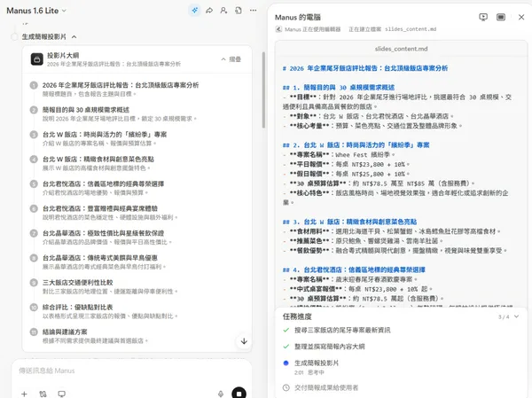The width and height of the screenshot is (532, 398).
Task: Click the sparkle icon in the top bar
Action: 194,11
